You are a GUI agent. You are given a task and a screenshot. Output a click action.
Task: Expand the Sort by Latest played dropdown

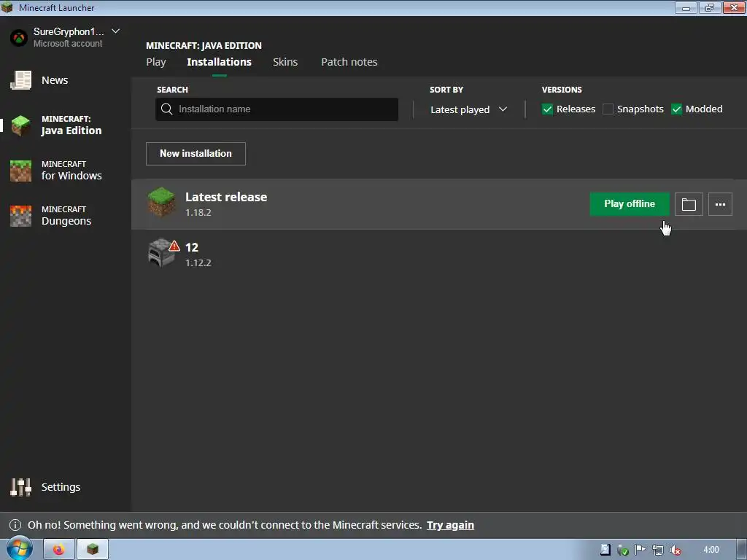pos(468,109)
